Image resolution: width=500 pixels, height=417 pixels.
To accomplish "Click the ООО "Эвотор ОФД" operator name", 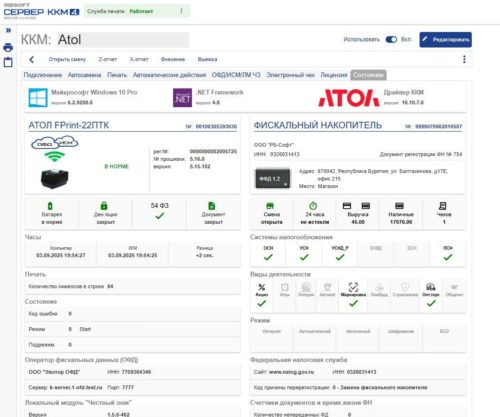I will click(x=54, y=372).
